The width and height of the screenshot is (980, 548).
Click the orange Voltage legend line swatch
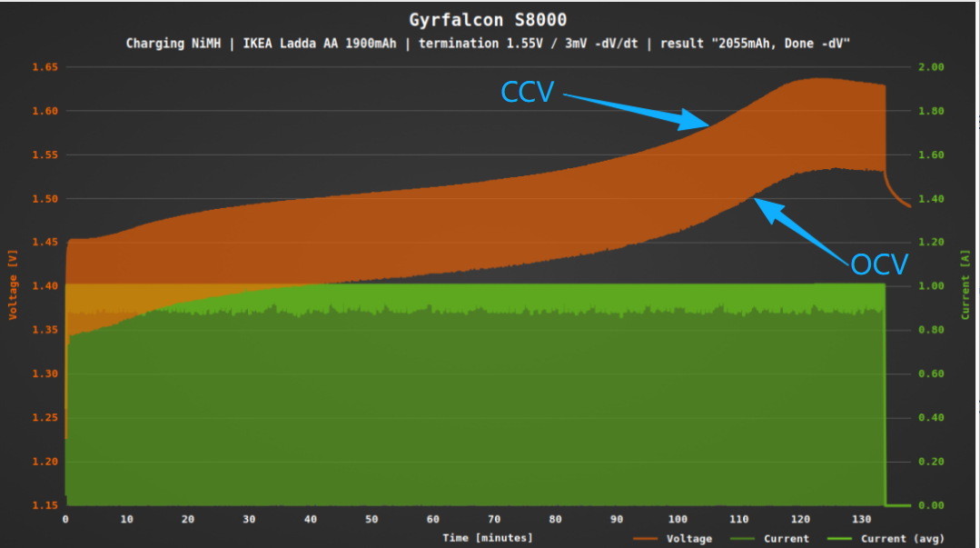click(x=646, y=539)
